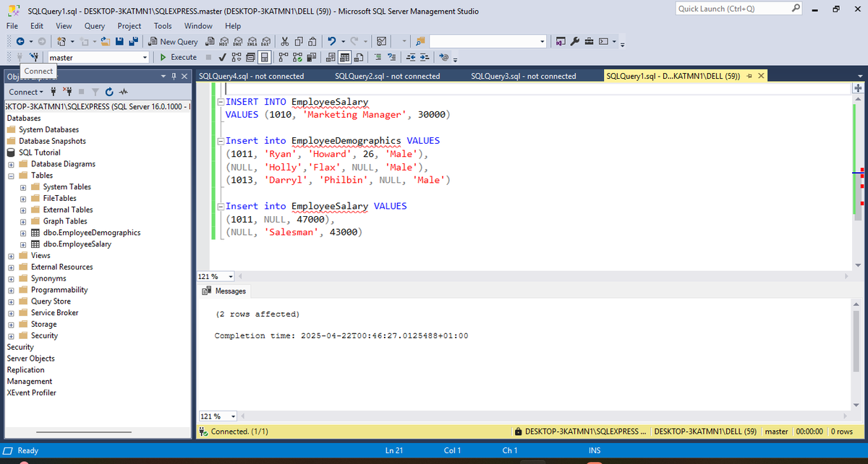The image size is (868, 464).
Task: Parse the query with the checkmark icon
Action: click(221, 57)
